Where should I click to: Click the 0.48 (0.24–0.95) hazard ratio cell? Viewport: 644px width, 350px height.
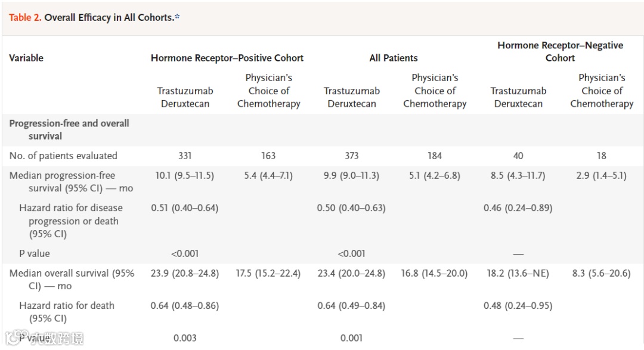pyautogui.click(x=518, y=306)
